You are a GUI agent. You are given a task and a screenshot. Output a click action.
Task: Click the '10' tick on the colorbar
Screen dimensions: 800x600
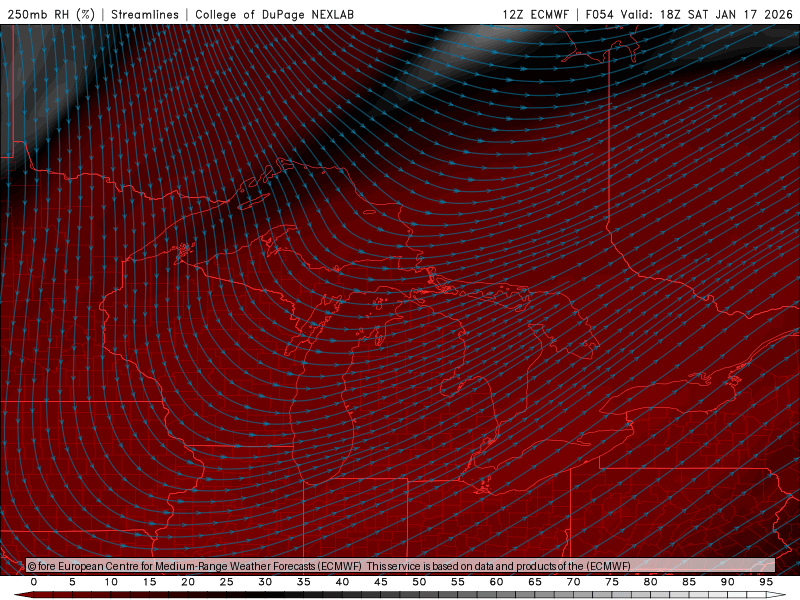[x=111, y=582]
